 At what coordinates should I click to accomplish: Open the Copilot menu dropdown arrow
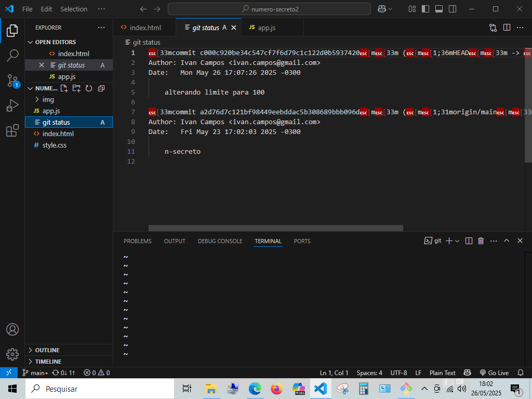click(390, 9)
